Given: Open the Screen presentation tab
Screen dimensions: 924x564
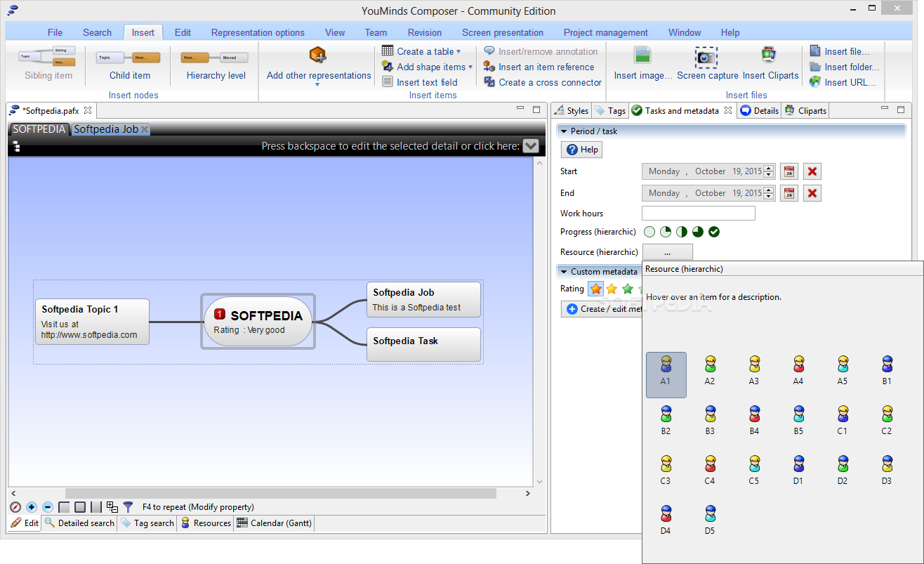Looking at the screenshot, I should click(x=503, y=32).
